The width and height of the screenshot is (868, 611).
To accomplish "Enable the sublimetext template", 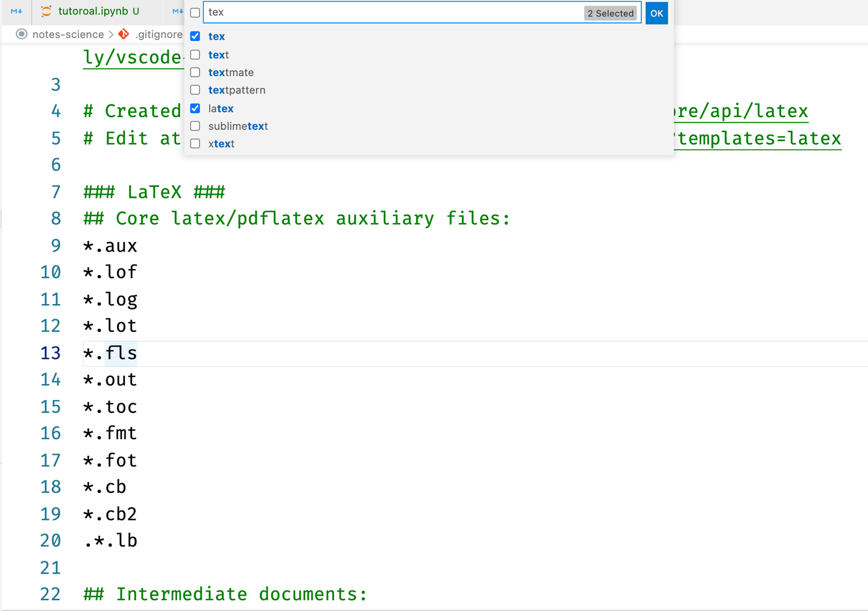I will tap(195, 125).
